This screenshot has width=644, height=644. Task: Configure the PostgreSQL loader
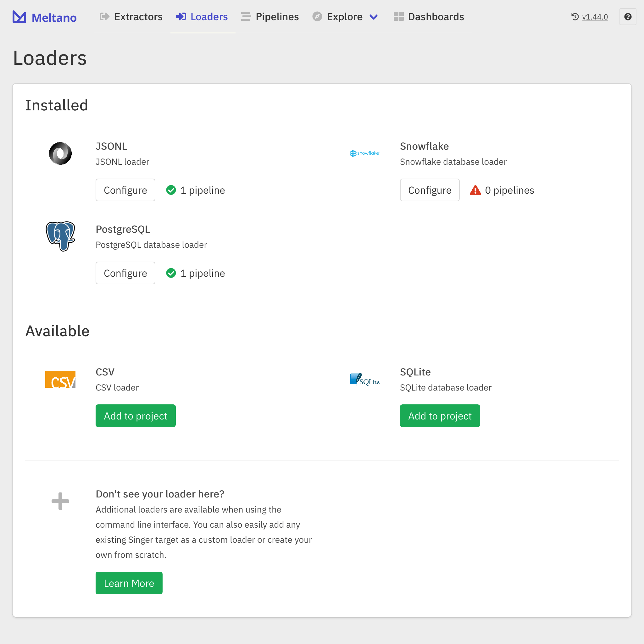[125, 273]
